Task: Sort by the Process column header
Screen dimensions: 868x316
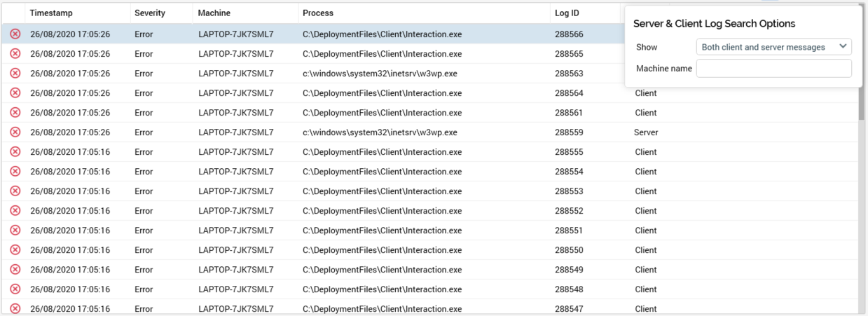Action: [318, 13]
